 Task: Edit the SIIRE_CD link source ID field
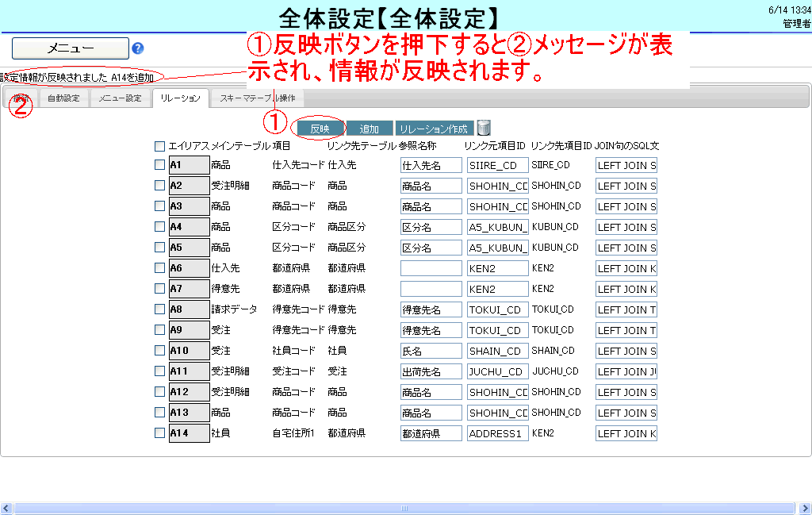tap(497, 165)
